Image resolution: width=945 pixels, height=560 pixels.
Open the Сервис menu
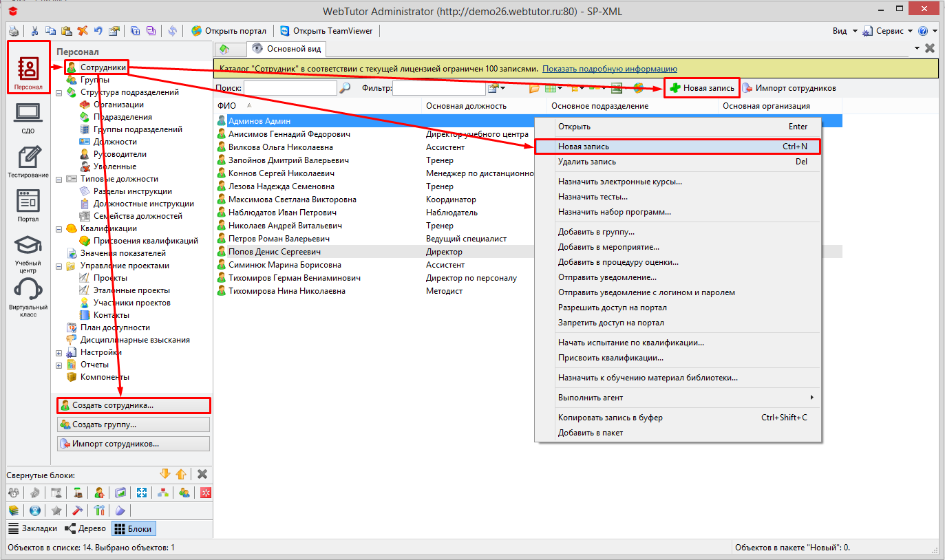coord(888,30)
